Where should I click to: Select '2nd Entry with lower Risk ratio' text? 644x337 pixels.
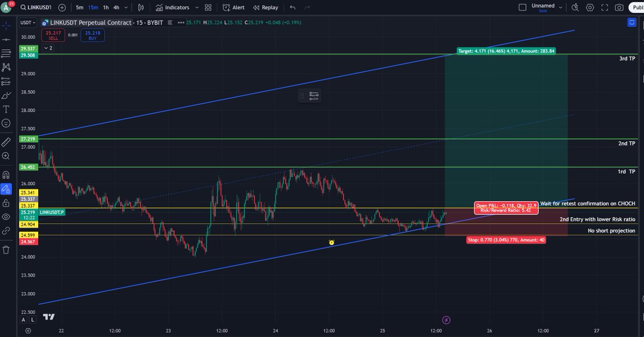(x=598, y=219)
